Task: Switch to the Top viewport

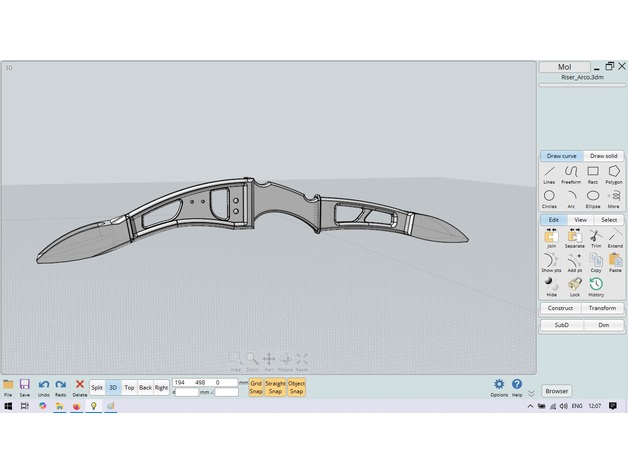Action: pos(129,387)
